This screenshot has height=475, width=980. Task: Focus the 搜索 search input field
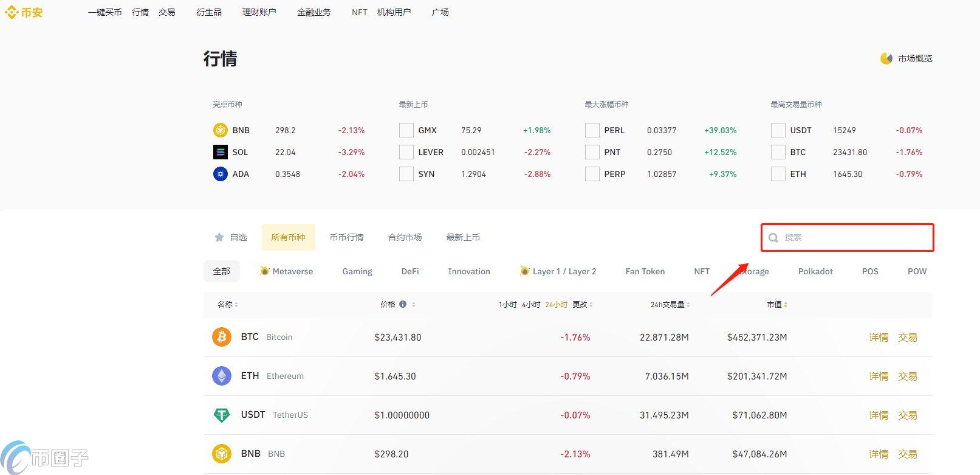[x=848, y=238]
